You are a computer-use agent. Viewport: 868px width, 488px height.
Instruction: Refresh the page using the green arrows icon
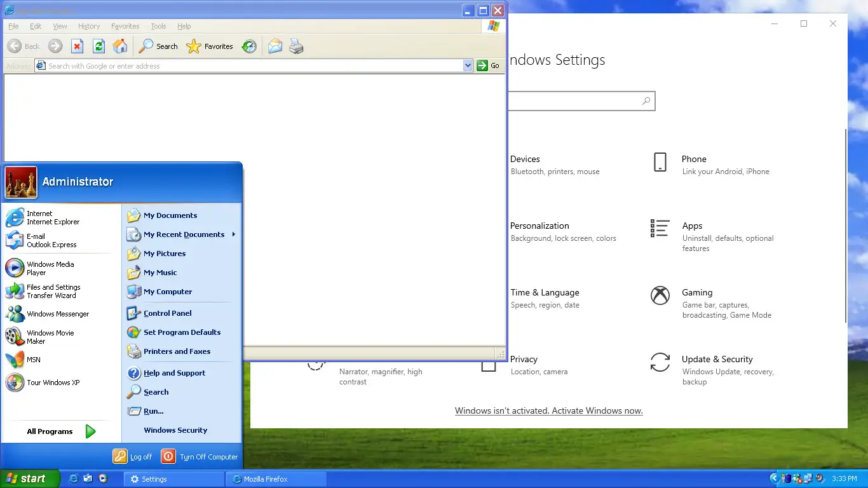point(98,46)
